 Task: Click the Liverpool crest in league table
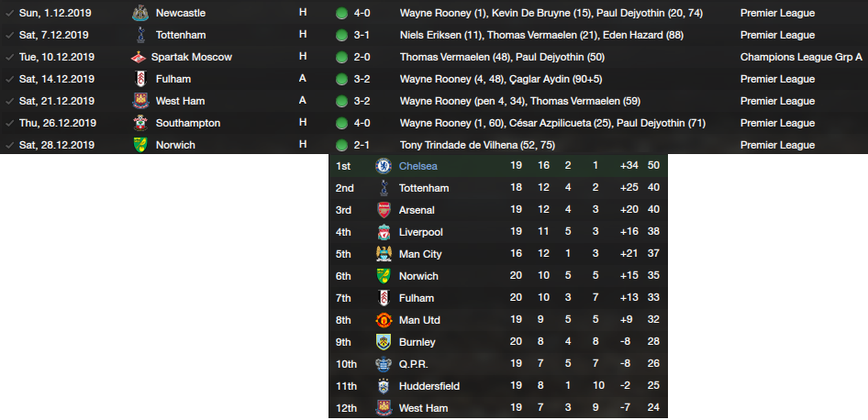click(x=384, y=232)
